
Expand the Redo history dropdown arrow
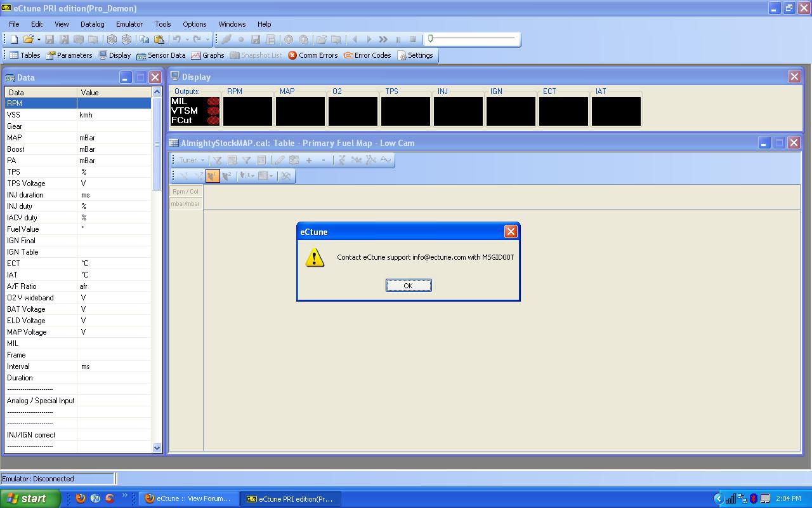click(x=207, y=39)
